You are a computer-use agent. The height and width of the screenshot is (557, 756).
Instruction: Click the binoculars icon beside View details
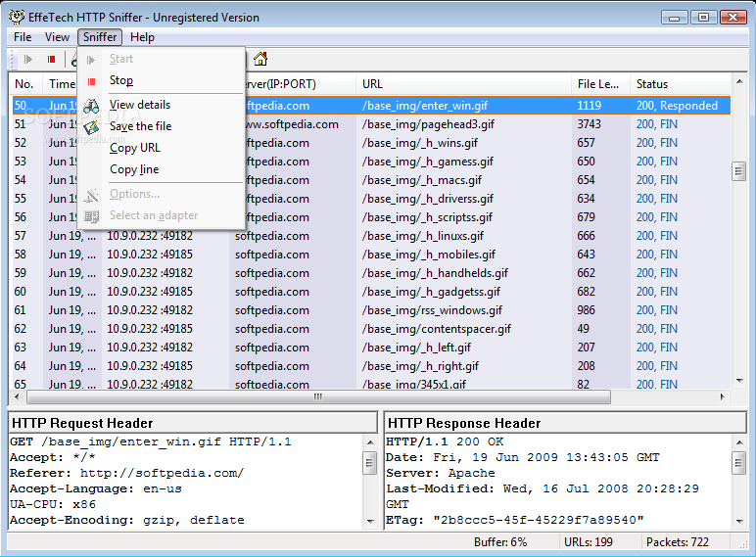click(91, 105)
